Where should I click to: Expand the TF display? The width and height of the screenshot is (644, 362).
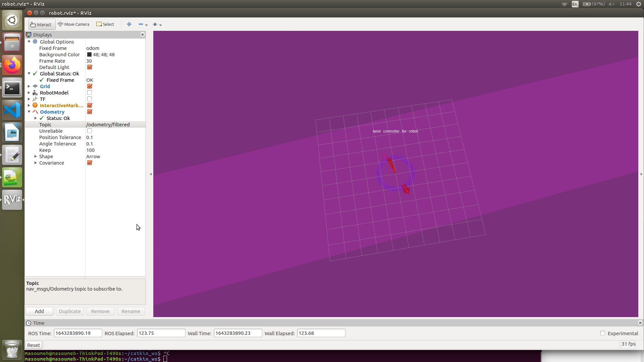coord(29,99)
